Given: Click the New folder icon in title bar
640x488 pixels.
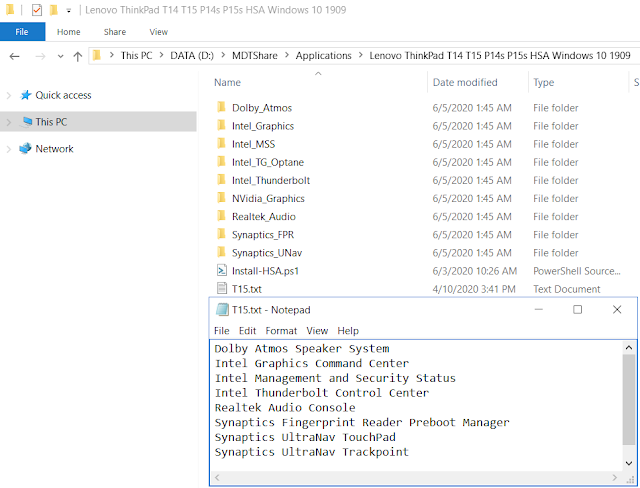Looking at the screenshot, I should pyautogui.click(x=53, y=10).
